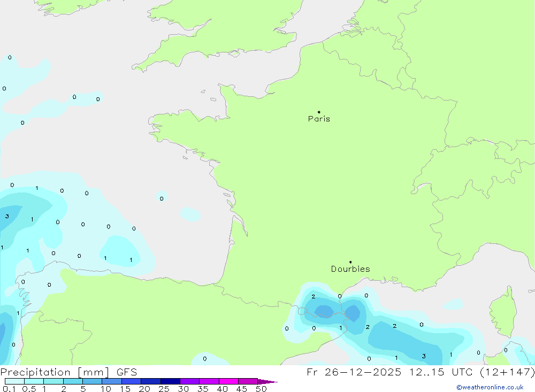Click the '0.1' legend scale label
The width and height of the screenshot is (535, 392).
click(9, 389)
